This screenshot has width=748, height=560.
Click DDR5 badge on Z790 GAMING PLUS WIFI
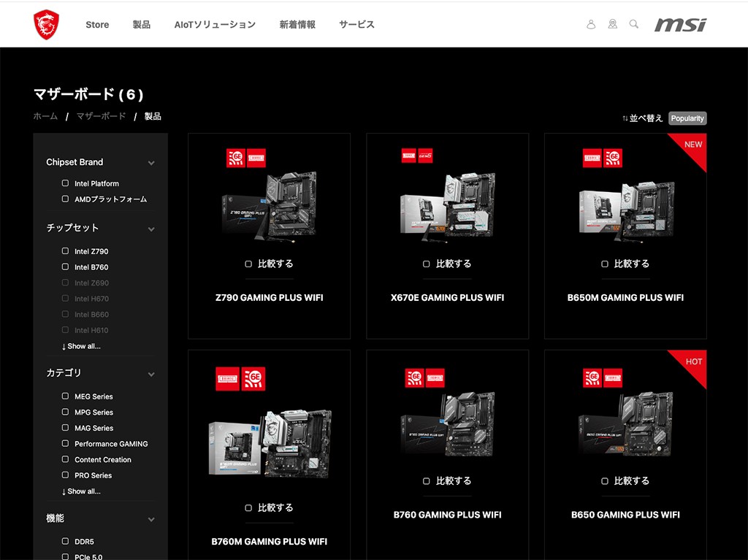tap(256, 158)
